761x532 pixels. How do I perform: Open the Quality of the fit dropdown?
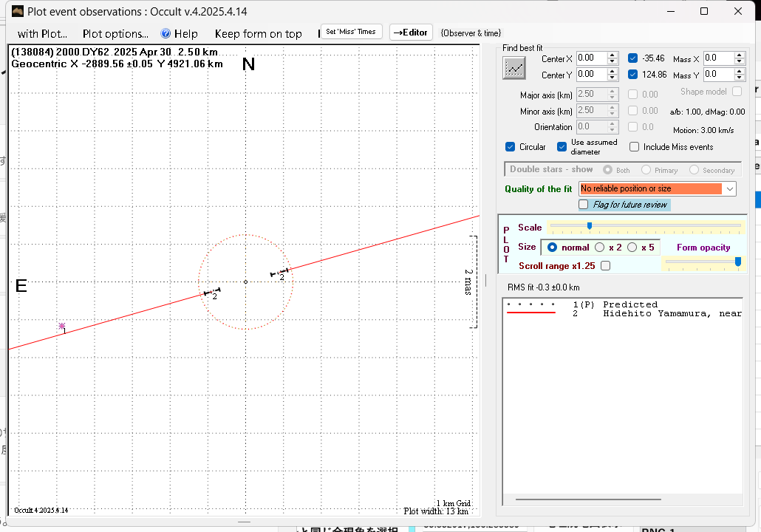click(x=730, y=189)
